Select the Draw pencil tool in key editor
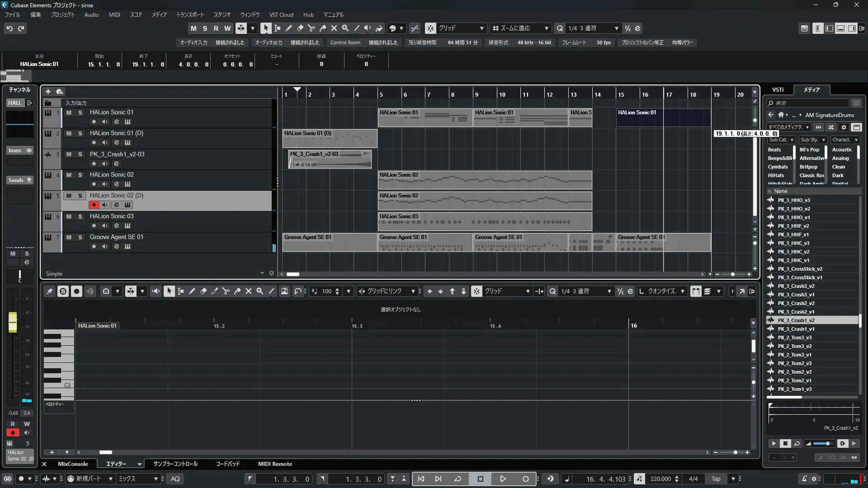The height and width of the screenshot is (488, 868). pos(192,291)
